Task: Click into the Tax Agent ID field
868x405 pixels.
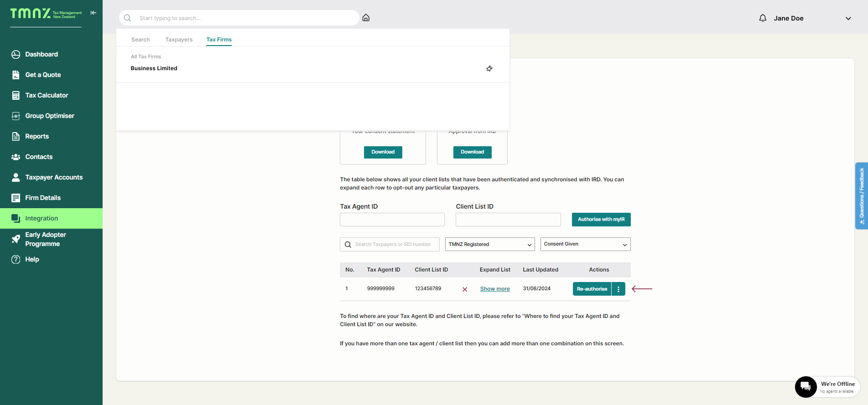Action: tap(392, 220)
